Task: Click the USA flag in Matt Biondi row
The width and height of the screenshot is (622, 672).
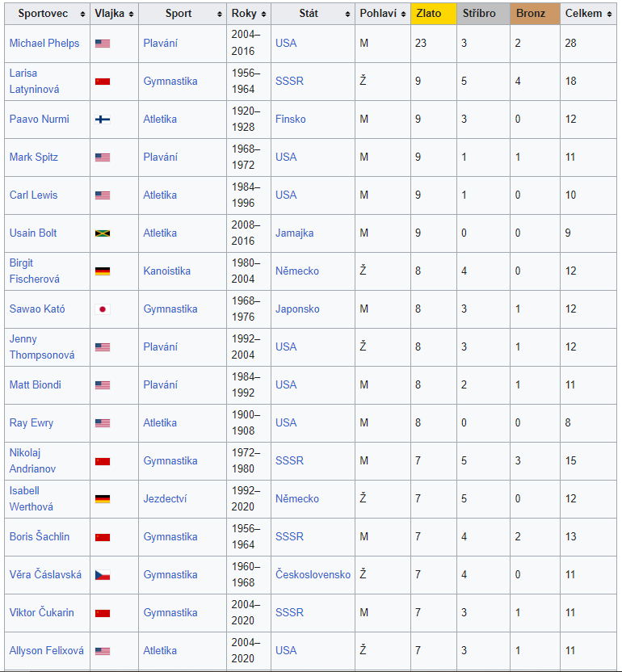Action: [103, 385]
